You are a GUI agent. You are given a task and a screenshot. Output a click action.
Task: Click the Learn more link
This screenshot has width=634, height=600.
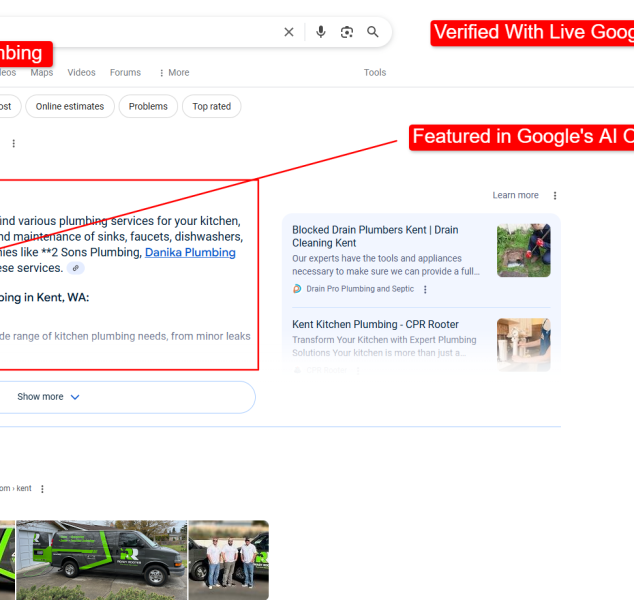pos(515,195)
